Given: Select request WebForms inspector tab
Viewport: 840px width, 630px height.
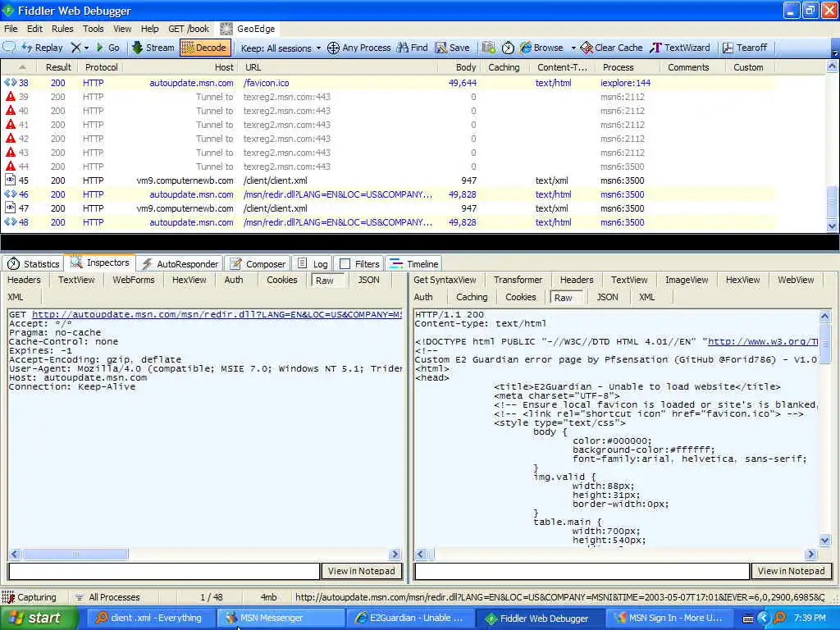Looking at the screenshot, I should (134, 280).
